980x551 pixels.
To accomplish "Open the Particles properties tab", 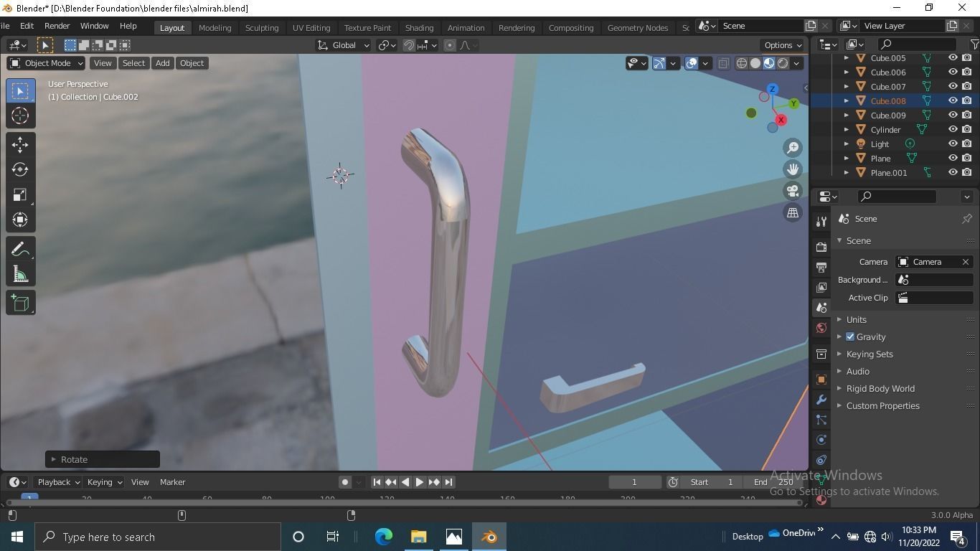I will tap(821, 420).
